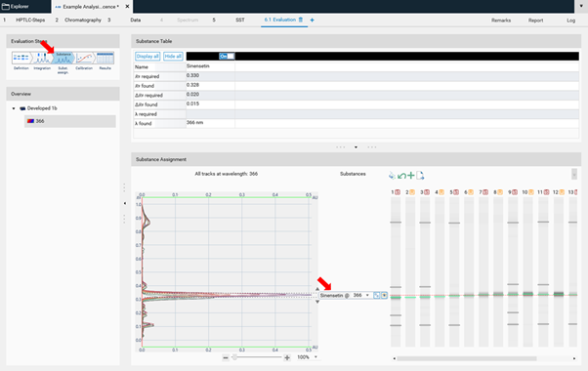The image size is (588, 371).
Task: Click the export document icon by Substances
Action: [420, 176]
